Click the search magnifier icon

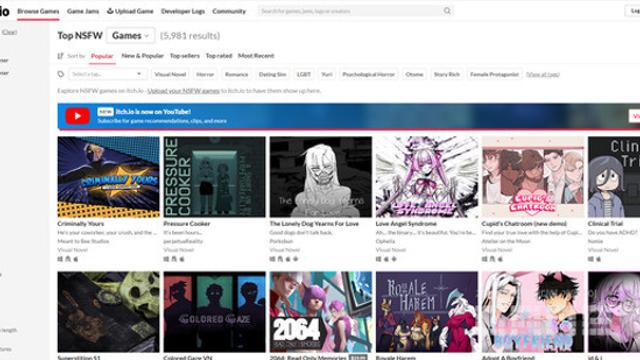coord(447,11)
